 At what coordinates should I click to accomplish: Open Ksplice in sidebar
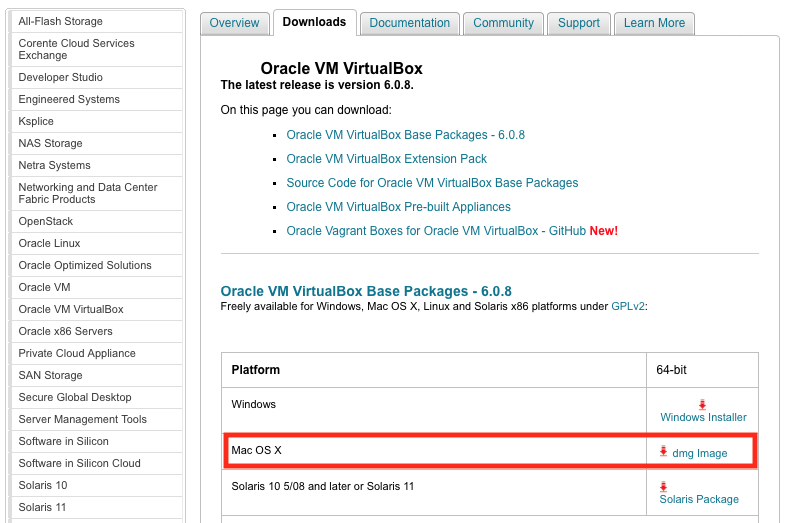(96, 122)
